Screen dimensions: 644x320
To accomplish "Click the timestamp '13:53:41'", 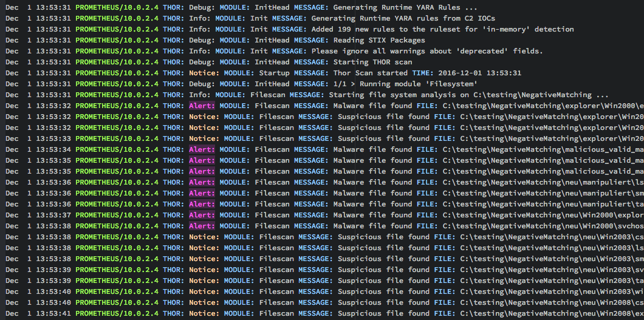I will tap(53, 313).
